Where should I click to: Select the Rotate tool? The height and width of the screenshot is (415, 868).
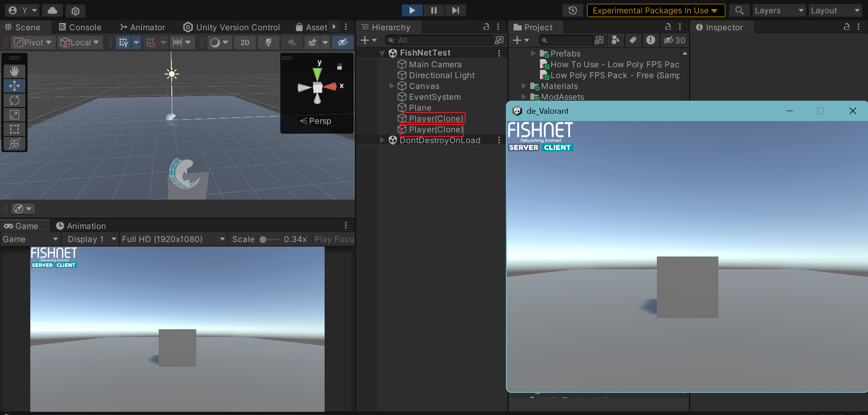[14, 100]
